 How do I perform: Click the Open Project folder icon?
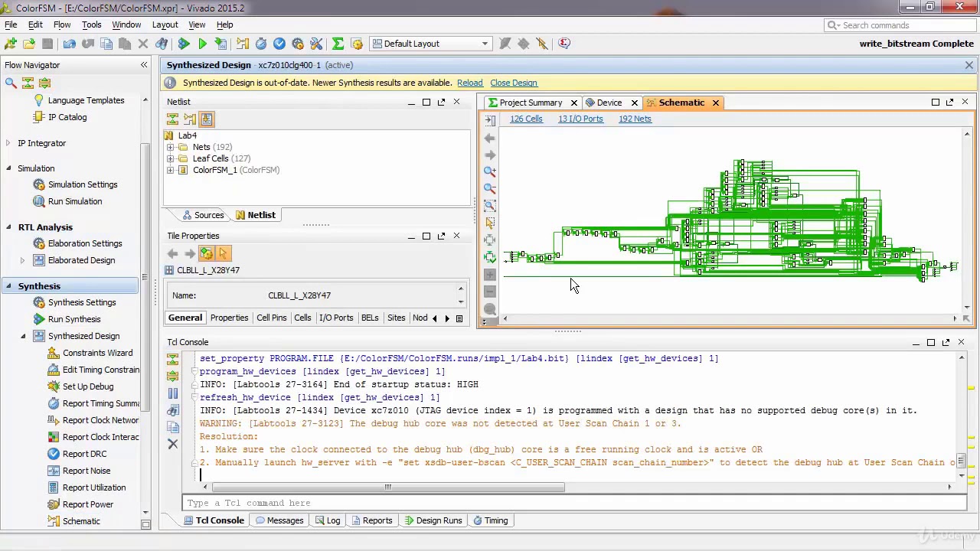pyautogui.click(x=29, y=44)
